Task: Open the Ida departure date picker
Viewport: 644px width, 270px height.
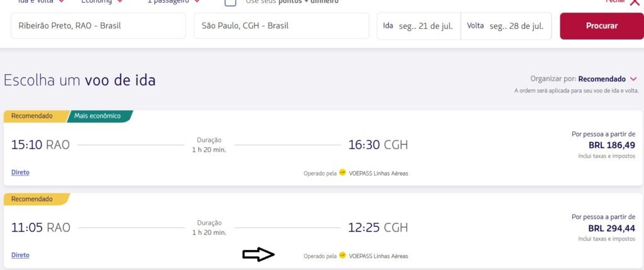Action: (x=419, y=26)
